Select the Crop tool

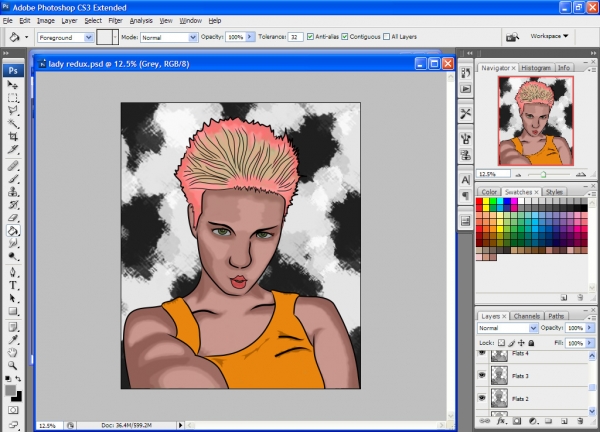pyautogui.click(x=13, y=136)
